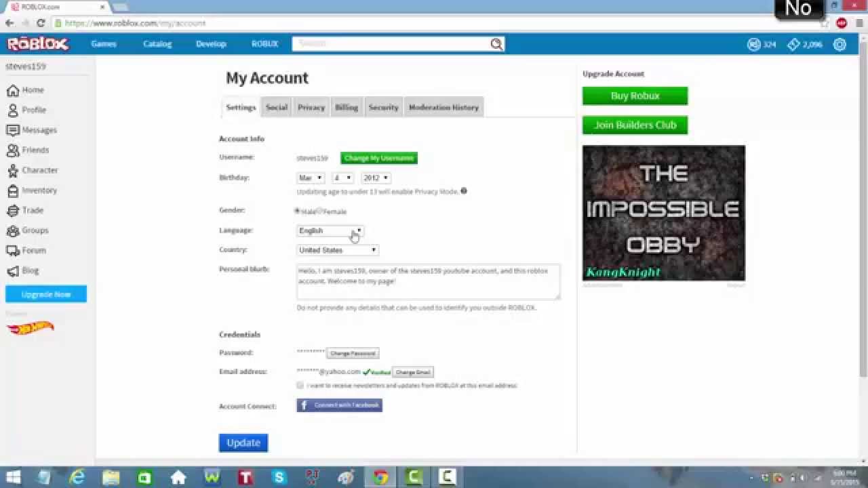Expand the Country dropdown
This screenshot has height=488, width=868.
[338, 250]
